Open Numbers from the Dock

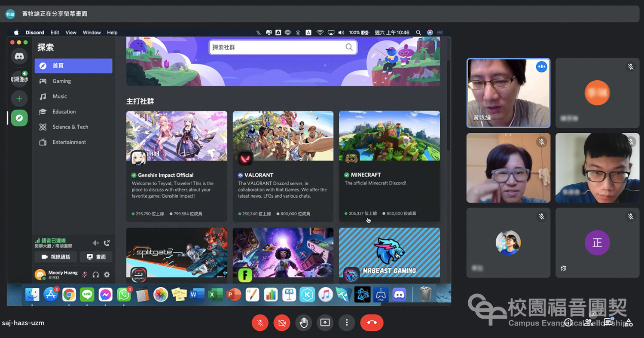pos(271,295)
